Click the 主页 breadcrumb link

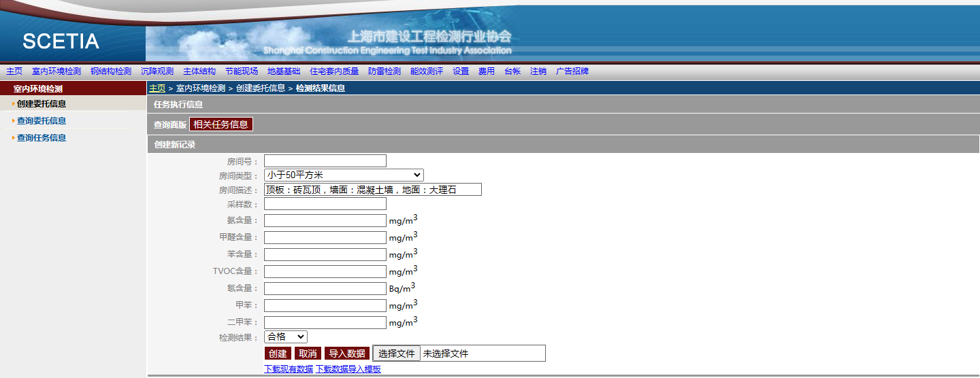coord(157,88)
